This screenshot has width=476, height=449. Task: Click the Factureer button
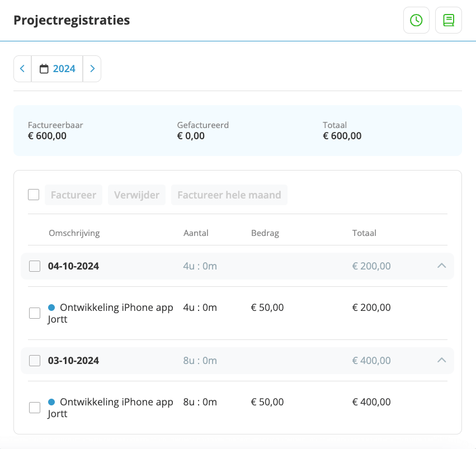(x=73, y=195)
